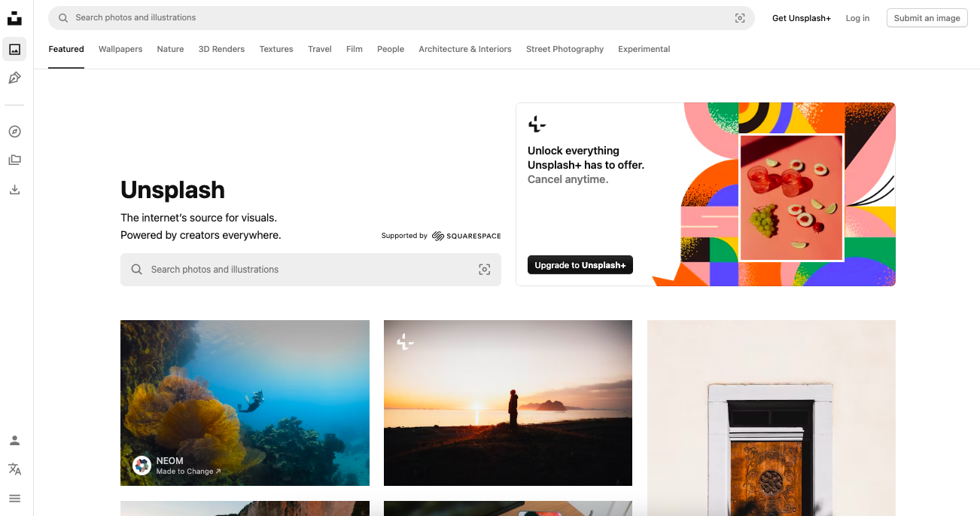This screenshot has width=980, height=516.
Task: Open the Illustrations pen-nib sidebar icon
Action: tap(14, 78)
